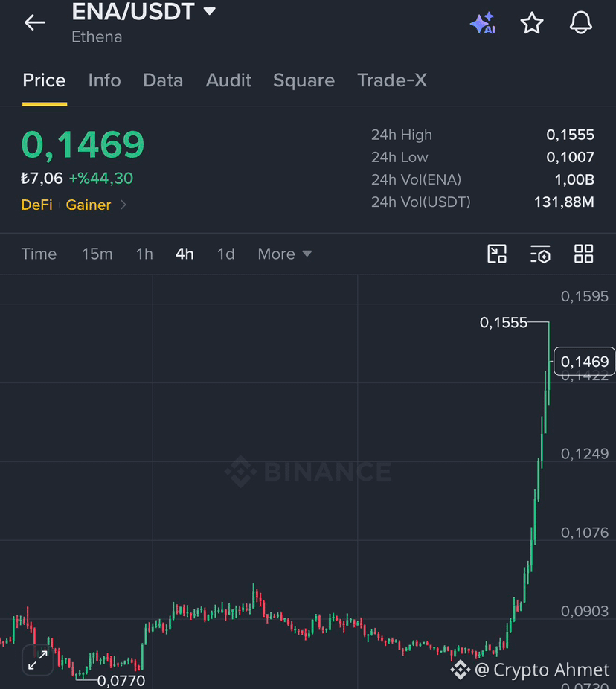Viewport: 616px width, 689px height.
Task: Open chart indicator settings icon
Action: (540, 254)
